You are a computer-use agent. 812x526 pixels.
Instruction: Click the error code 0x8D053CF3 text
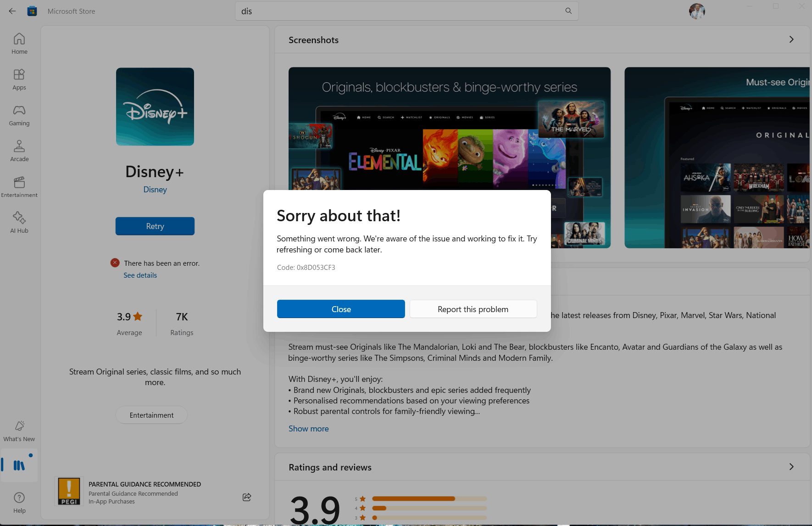(x=306, y=267)
